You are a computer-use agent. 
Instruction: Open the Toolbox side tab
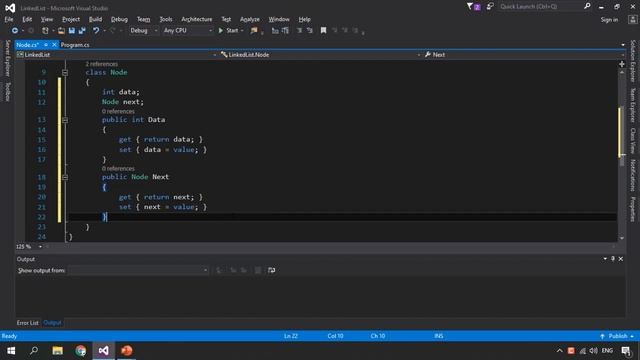[x=7, y=92]
